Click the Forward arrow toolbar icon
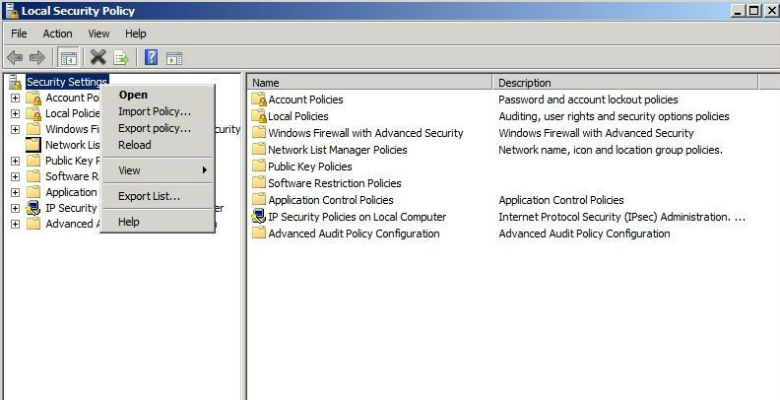The image size is (780, 400). point(37,58)
